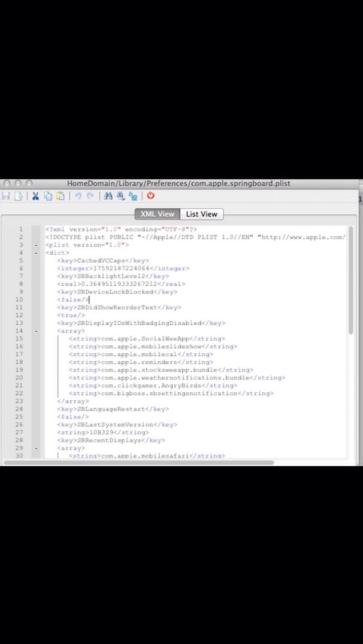Switch to the List View tab
This screenshot has width=363, height=644.
[202, 214]
